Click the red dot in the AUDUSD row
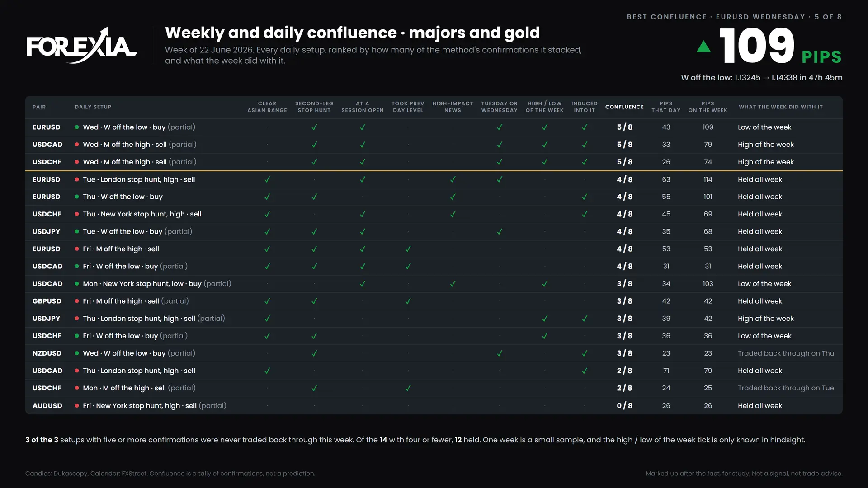Screen dimensions: 868x488 pyautogui.click(x=77, y=406)
